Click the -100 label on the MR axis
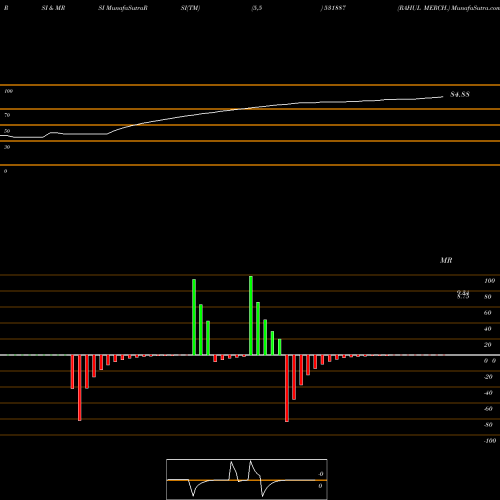The height and width of the screenshot is (500, 500). click(490, 441)
